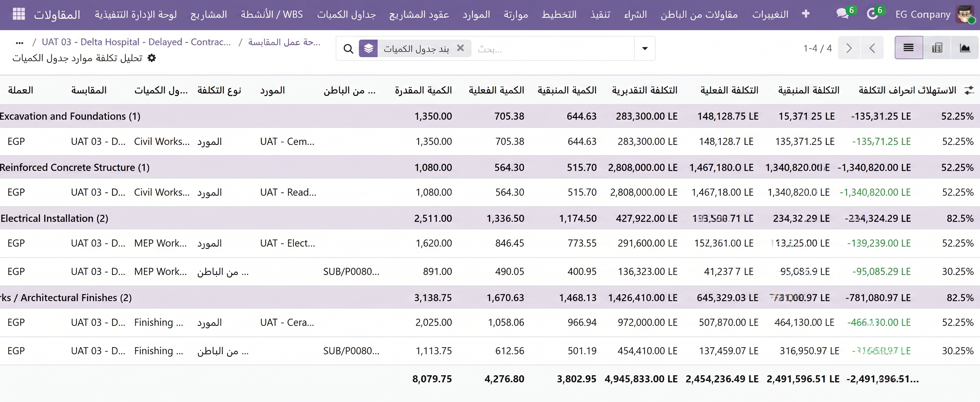Sort by الكمية الفعلية column header

coord(496,90)
